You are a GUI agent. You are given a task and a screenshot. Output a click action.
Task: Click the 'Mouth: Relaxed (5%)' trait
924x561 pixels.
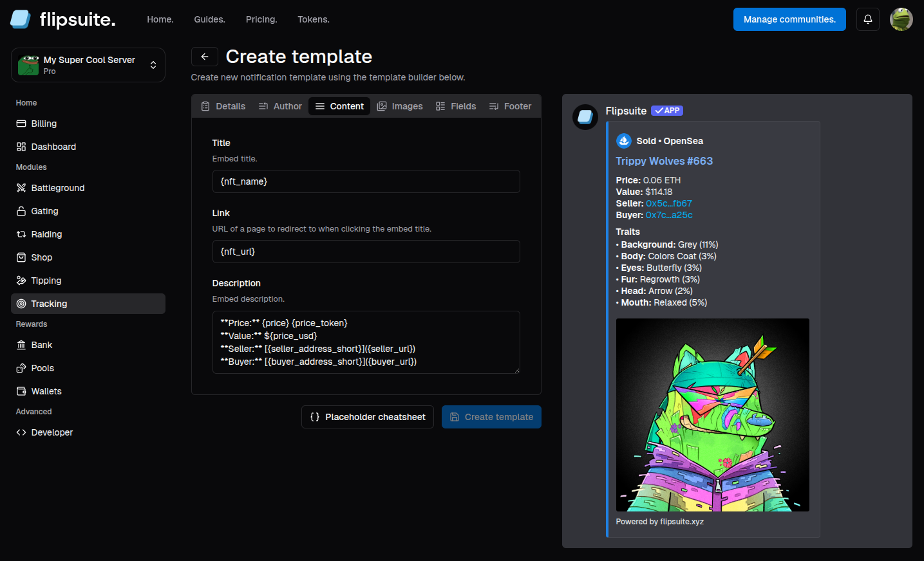click(661, 302)
